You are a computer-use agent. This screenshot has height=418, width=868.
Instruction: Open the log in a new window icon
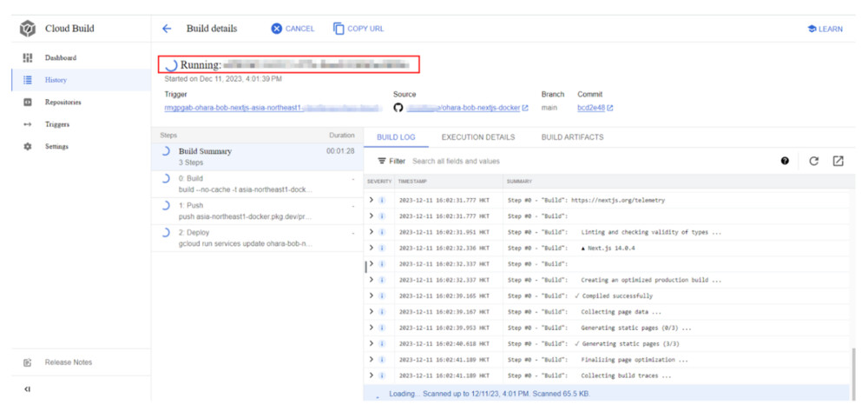(x=838, y=161)
